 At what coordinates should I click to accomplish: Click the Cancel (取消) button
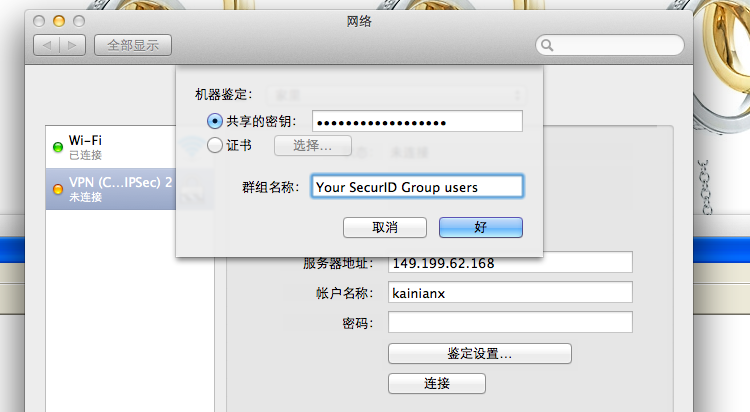[x=385, y=227]
